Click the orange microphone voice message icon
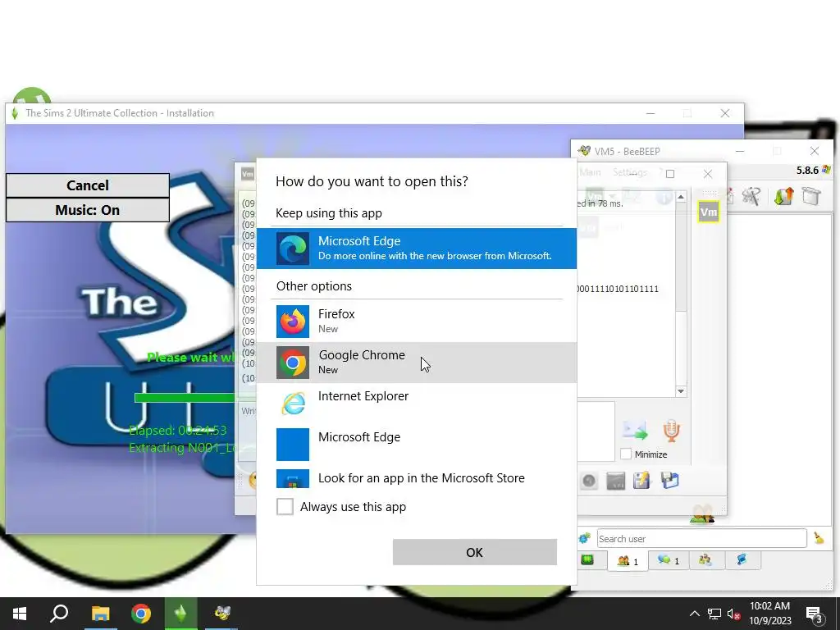Image resolution: width=840 pixels, height=630 pixels. click(x=671, y=431)
